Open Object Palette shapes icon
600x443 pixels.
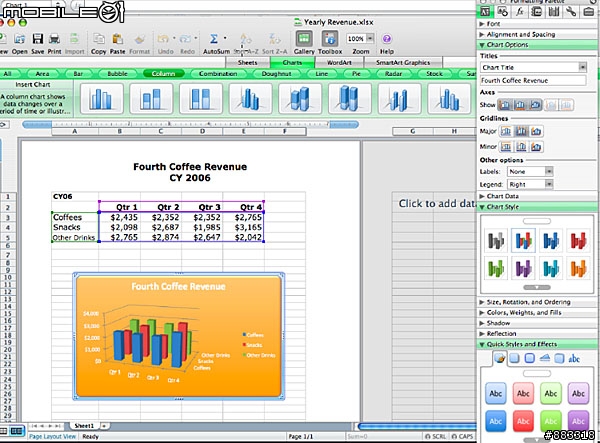point(502,11)
